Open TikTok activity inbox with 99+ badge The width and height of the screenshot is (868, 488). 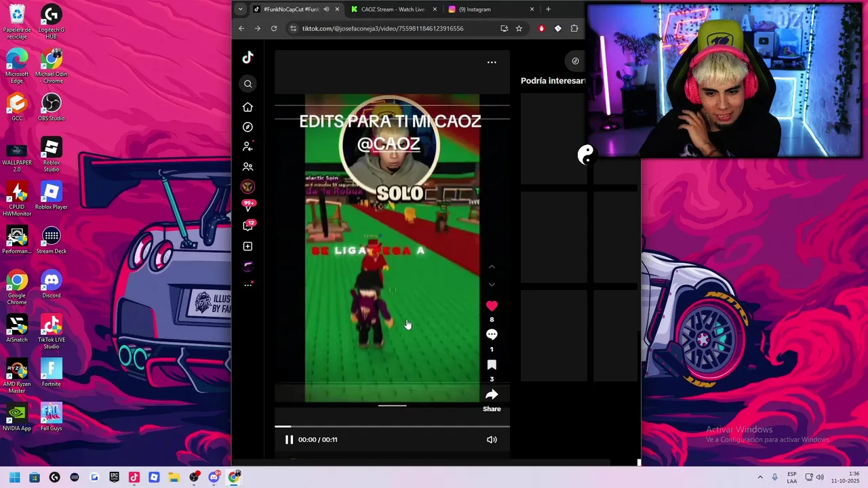pyautogui.click(x=248, y=206)
